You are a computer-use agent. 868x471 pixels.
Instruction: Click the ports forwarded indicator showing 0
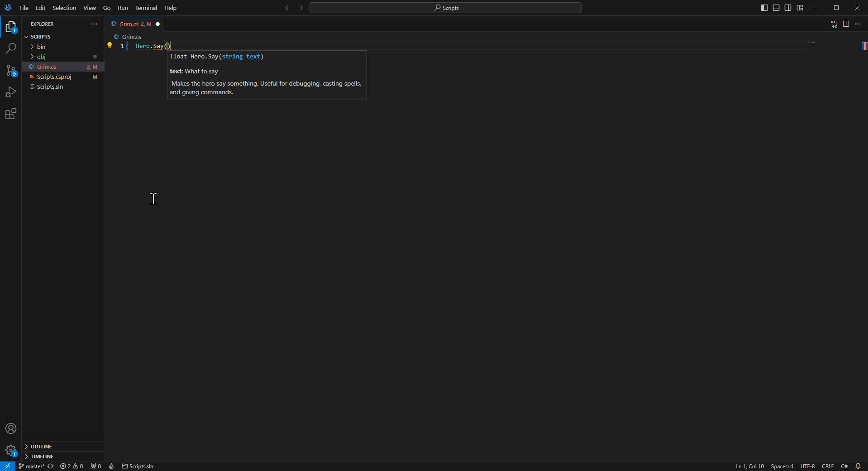pos(95,466)
